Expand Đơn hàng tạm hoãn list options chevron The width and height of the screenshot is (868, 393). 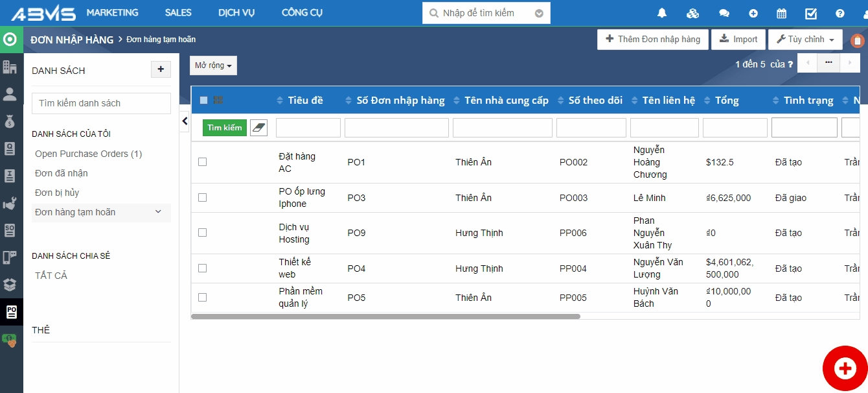158,212
